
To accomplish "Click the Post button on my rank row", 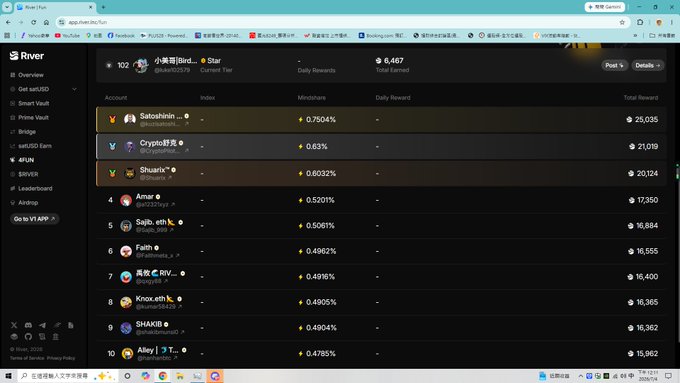I will pyautogui.click(x=614, y=65).
